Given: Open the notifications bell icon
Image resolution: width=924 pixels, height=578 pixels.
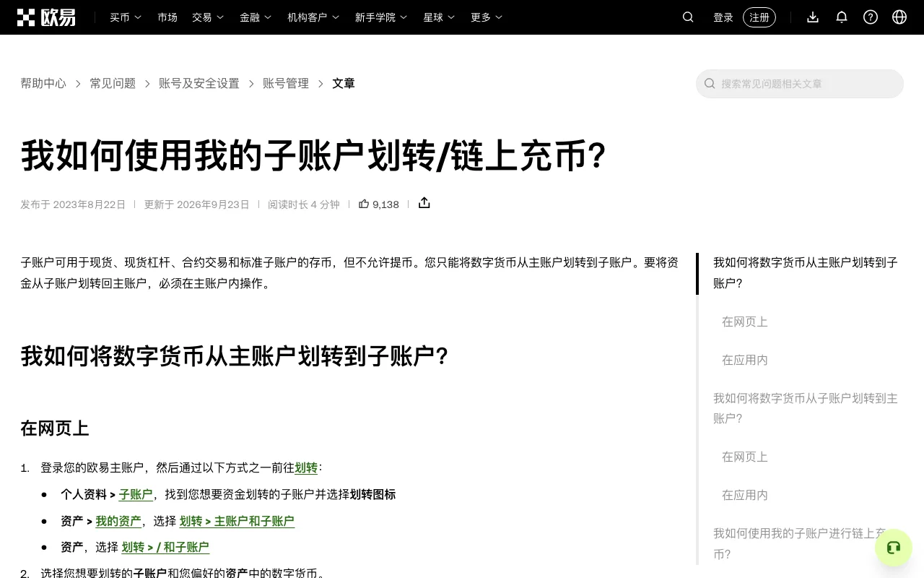Looking at the screenshot, I should 842,17.
